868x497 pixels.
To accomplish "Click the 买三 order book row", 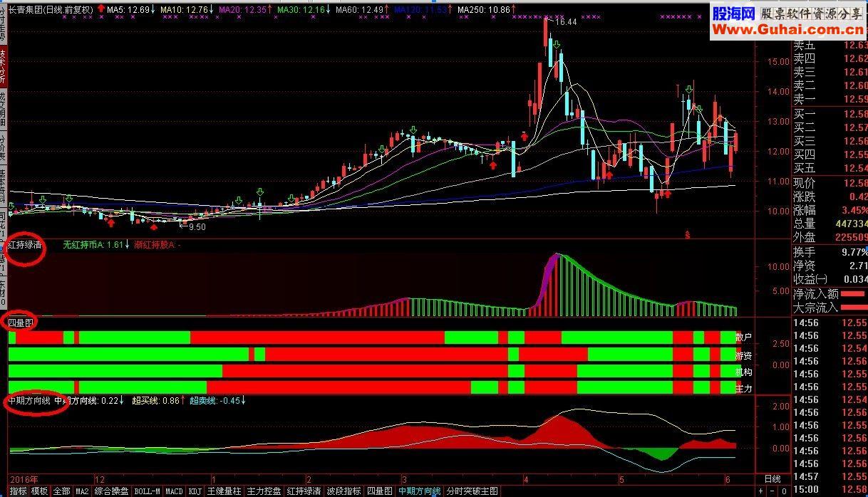I will pyautogui.click(x=830, y=141).
